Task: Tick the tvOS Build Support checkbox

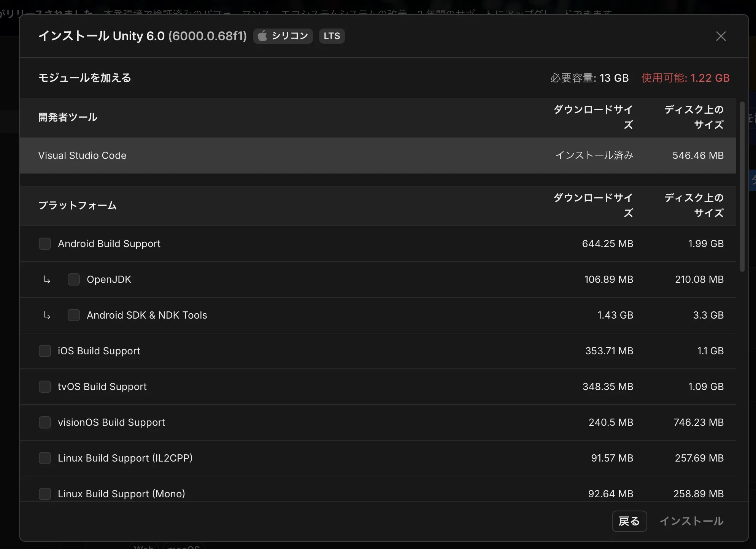Action: pos(45,387)
